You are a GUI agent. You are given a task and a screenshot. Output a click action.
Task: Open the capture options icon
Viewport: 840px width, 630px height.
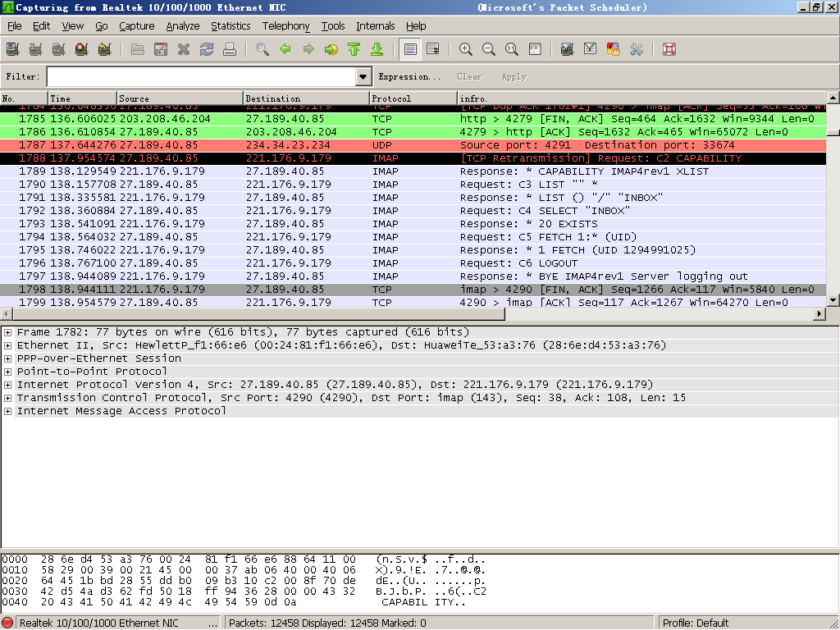[35, 49]
